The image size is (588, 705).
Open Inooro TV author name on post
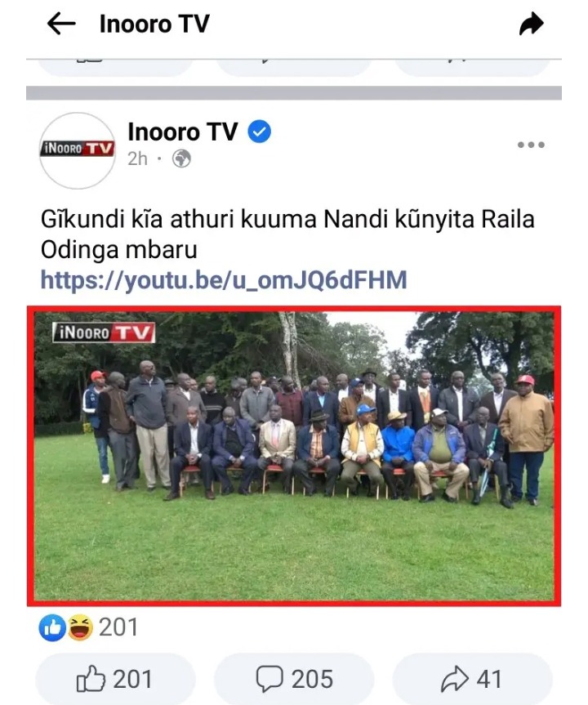click(x=182, y=132)
